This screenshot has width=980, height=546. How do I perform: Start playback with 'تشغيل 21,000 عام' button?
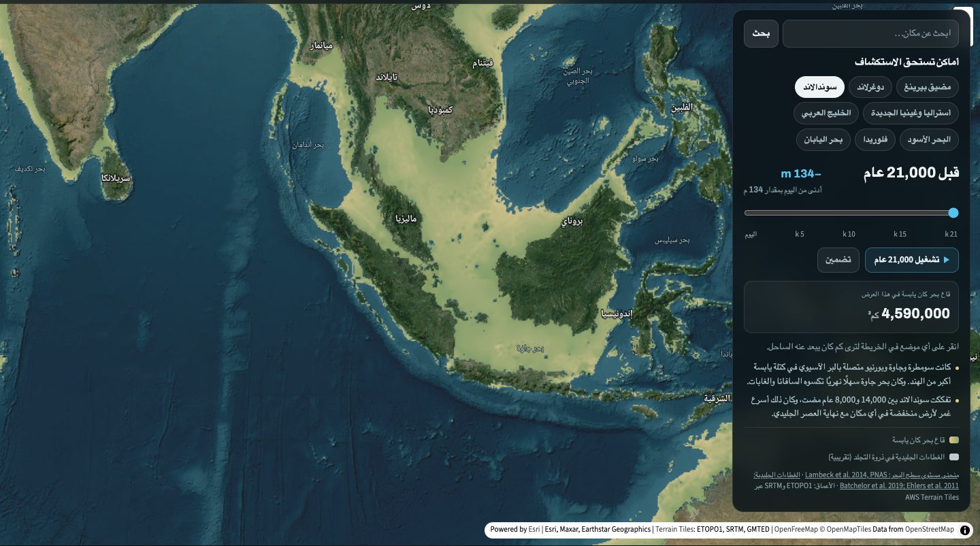[x=912, y=260]
